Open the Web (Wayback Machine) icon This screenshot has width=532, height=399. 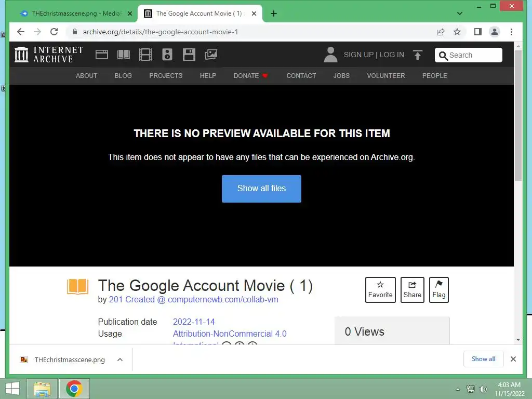click(x=102, y=55)
